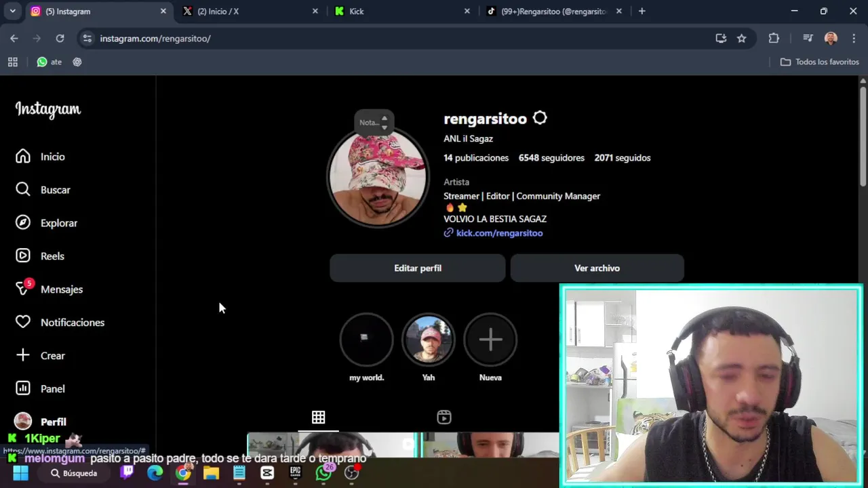868x488 pixels.
Task: Click the Instagram logo
Action: (x=48, y=109)
